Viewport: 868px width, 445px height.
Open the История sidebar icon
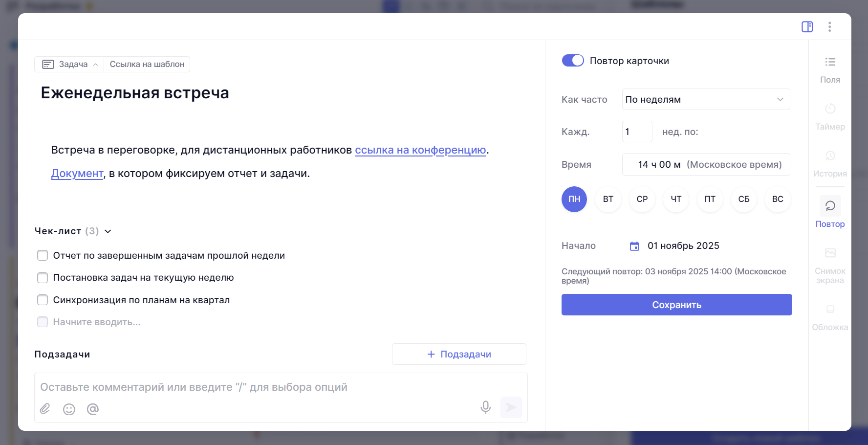[830, 156]
